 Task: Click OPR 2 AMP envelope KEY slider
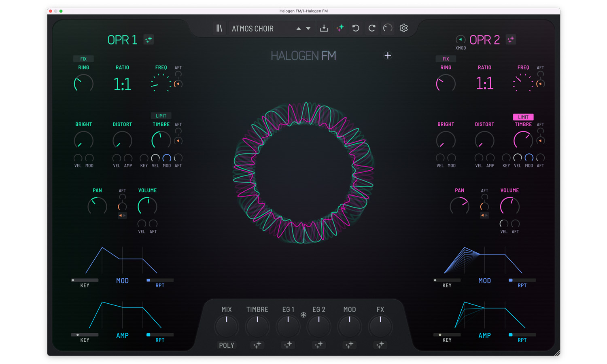pos(447,334)
